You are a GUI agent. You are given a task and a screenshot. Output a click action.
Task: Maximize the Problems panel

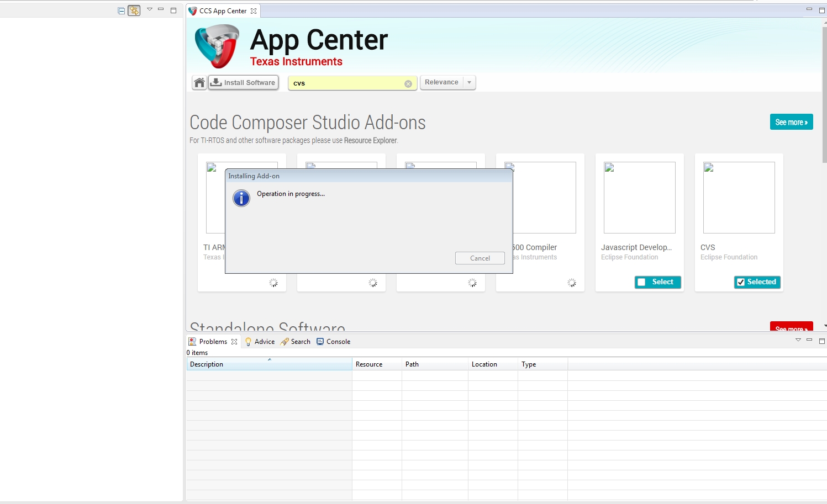(x=822, y=341)
